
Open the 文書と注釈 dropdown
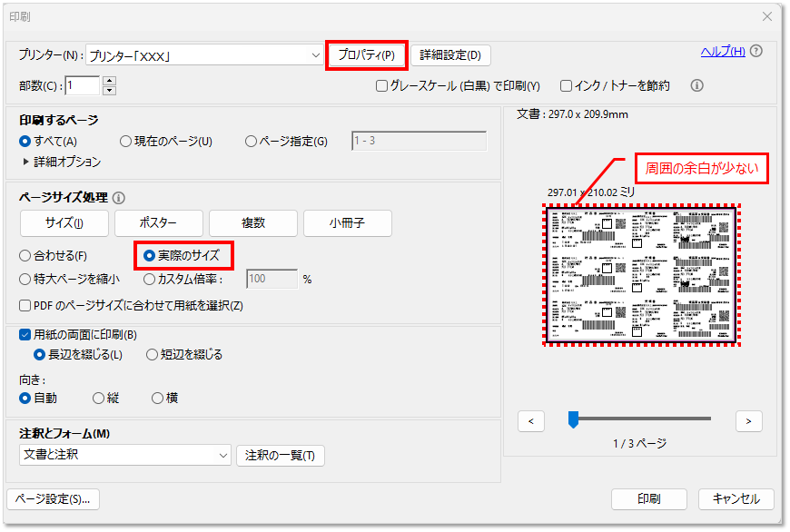tap(223, 455)
